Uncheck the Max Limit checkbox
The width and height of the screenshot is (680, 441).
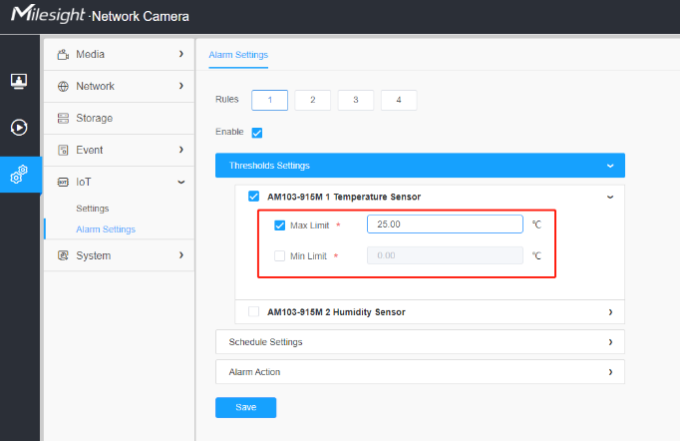coord(280,225)
